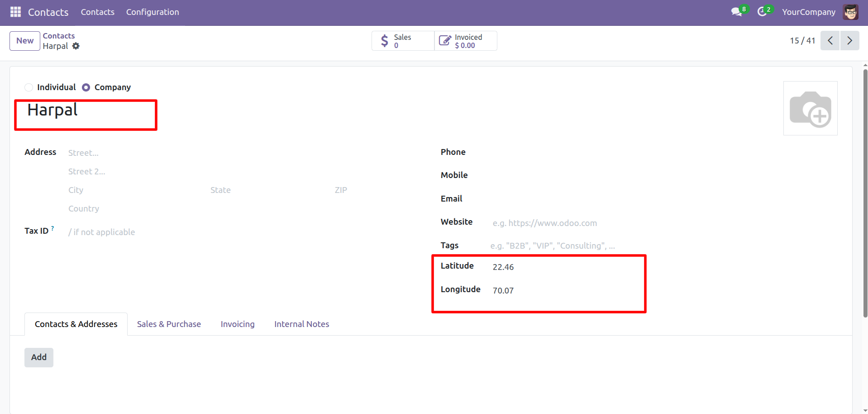This screenshot has width=868, height=414.
Task: Click the Email input field
Action: pos(664,199)
